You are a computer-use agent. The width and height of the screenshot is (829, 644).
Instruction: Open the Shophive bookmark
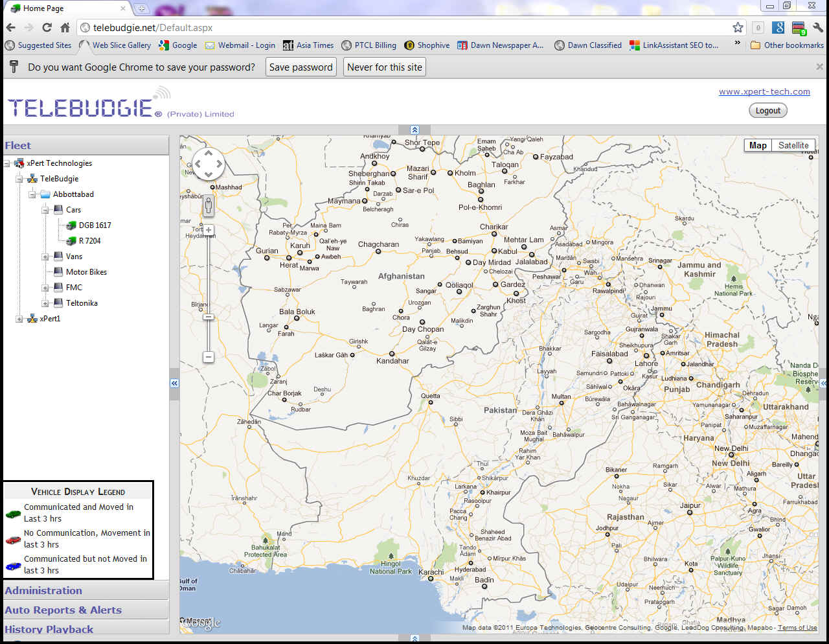click(427, 45)
